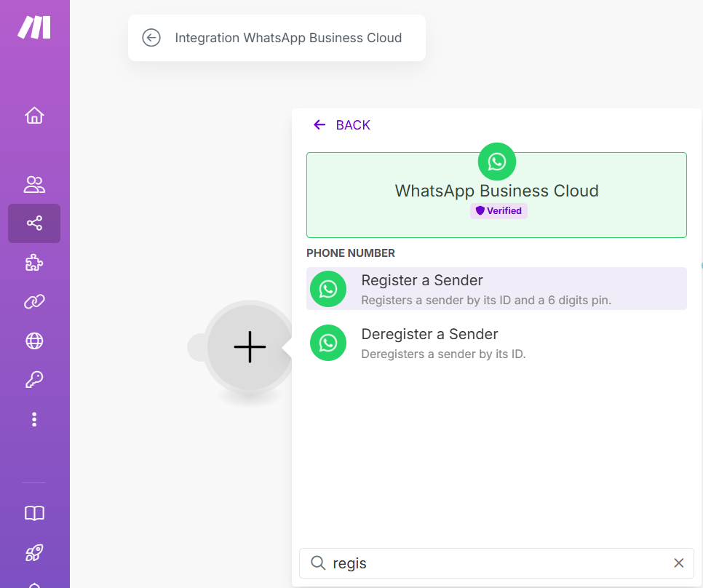The width and height of the screenshot is (703, 588).
Task: Click the scenario title Integration WhatsApp Business Cloud
Action: (288, 38)
